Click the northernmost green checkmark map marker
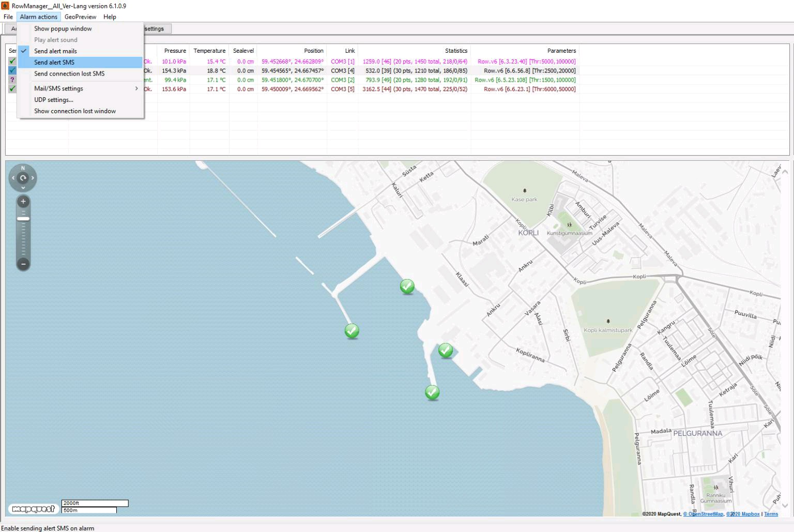794x532 pixels. tap(407, 286)
